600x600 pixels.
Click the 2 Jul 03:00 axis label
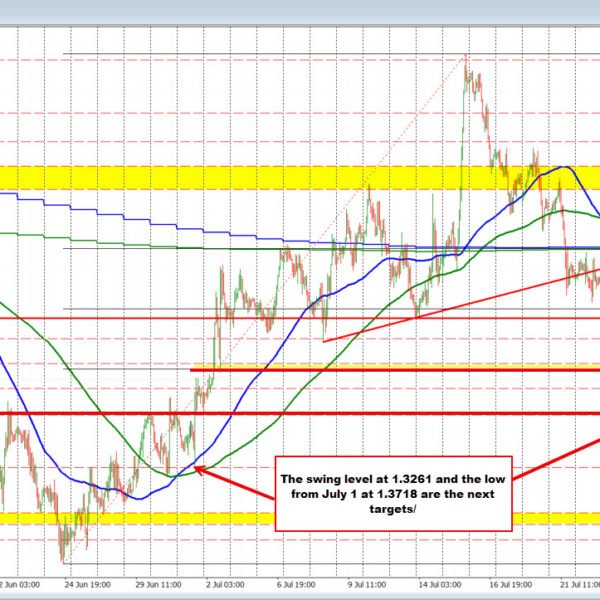coord(225,585)
